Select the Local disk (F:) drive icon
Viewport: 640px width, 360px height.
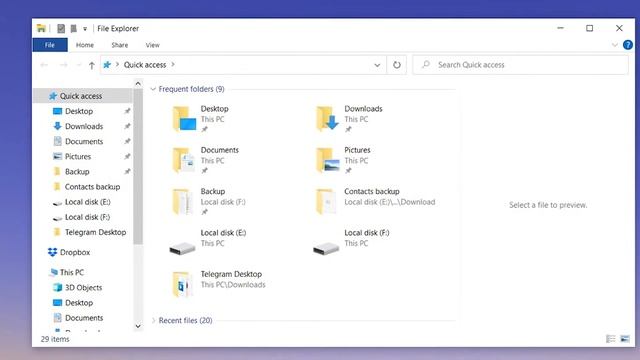click(326, 248)
